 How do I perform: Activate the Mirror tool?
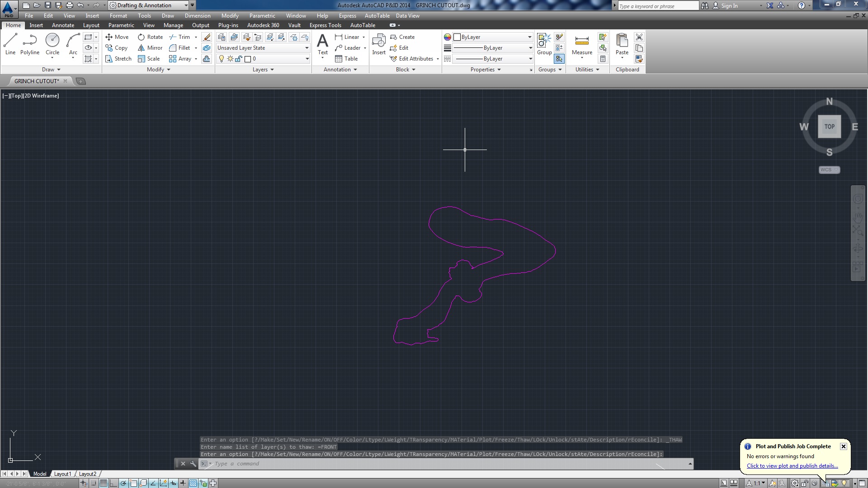pos(150,48)
